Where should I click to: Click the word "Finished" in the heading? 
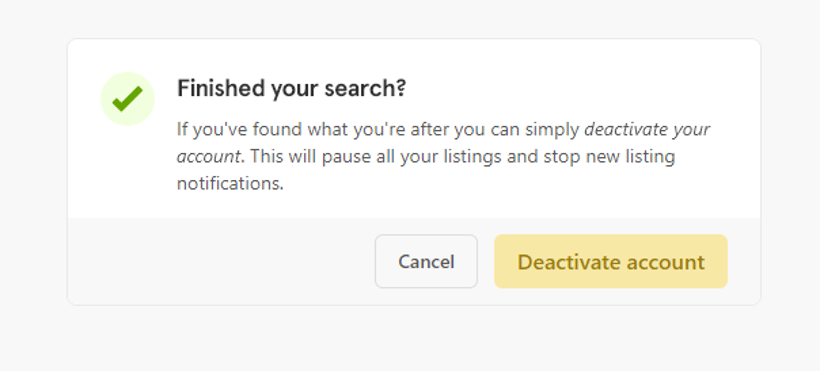[221, 88]
